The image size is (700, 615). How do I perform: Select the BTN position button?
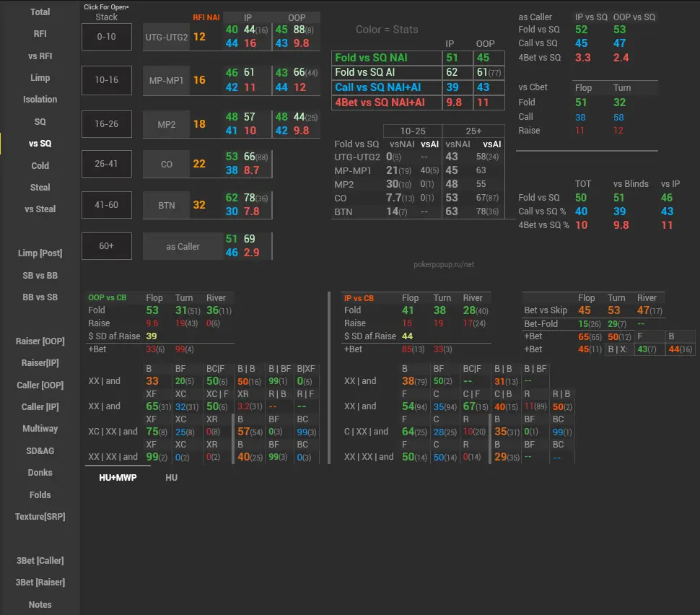click(x=167, y=205)
